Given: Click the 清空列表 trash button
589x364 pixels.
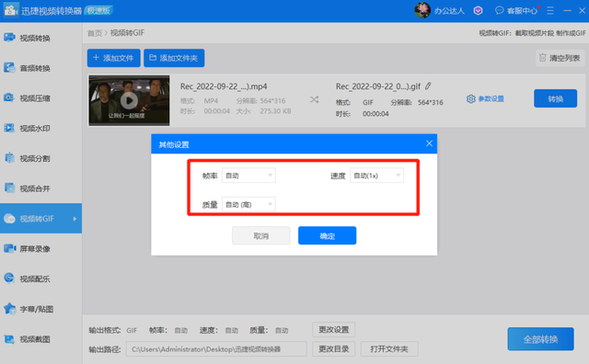Looking at the screenshot, I should 560,58.
